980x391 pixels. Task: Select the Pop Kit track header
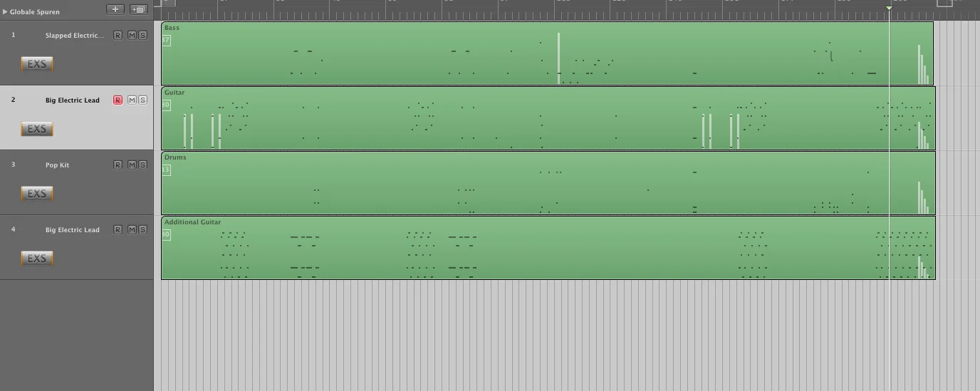[x=76, y=183]
